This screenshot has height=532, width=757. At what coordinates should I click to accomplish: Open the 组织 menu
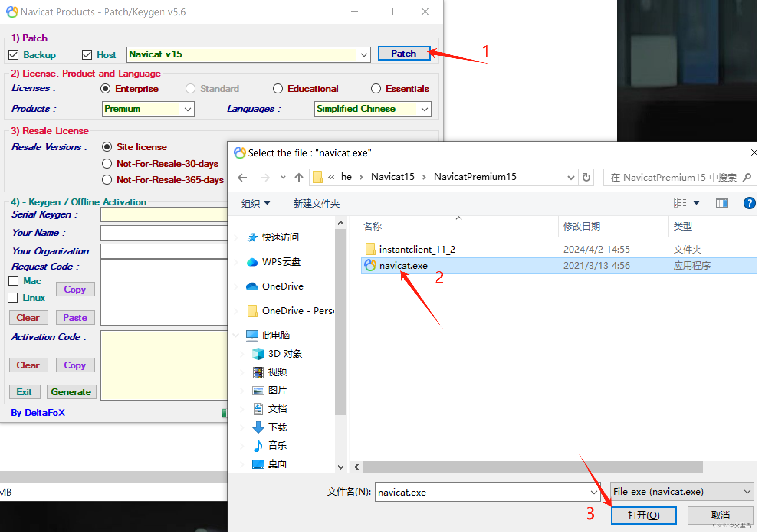coord(256,203)
